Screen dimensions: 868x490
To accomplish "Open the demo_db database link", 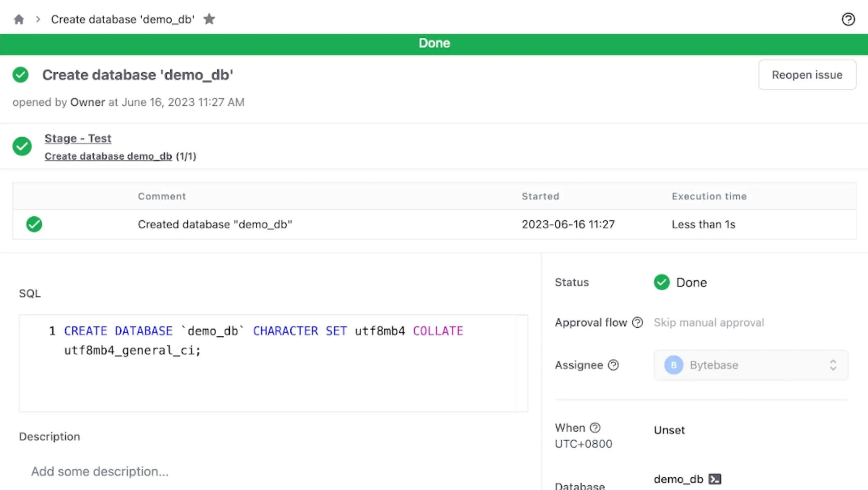I will [x=678, y=479].
